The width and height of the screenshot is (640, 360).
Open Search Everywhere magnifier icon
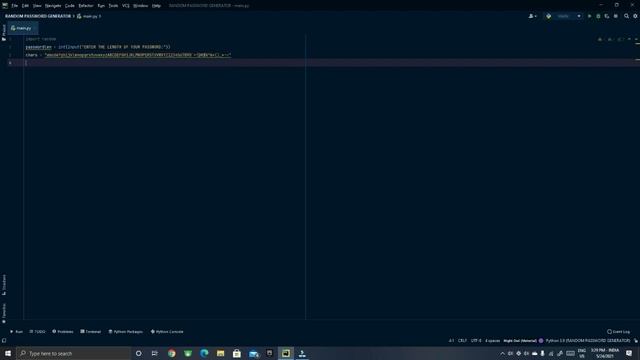coord(627,16)
